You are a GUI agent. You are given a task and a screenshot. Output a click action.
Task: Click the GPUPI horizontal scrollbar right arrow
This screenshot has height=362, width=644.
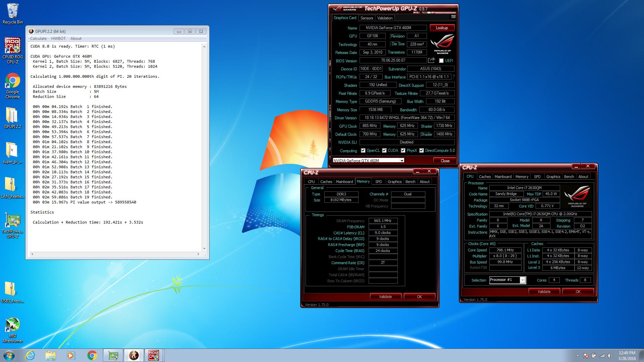[199, 254]
